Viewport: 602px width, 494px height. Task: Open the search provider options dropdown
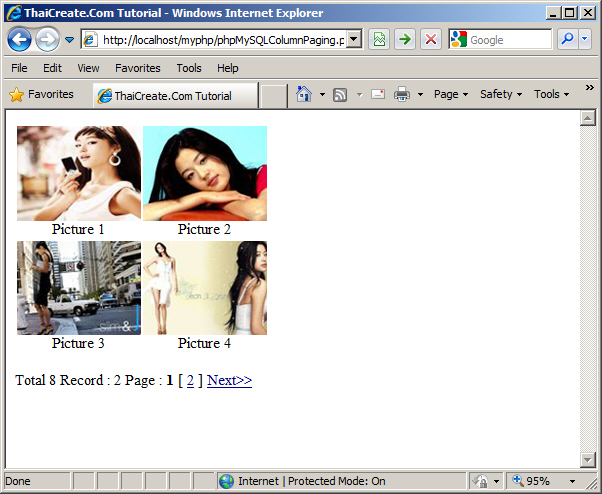[x=585, y=40]
